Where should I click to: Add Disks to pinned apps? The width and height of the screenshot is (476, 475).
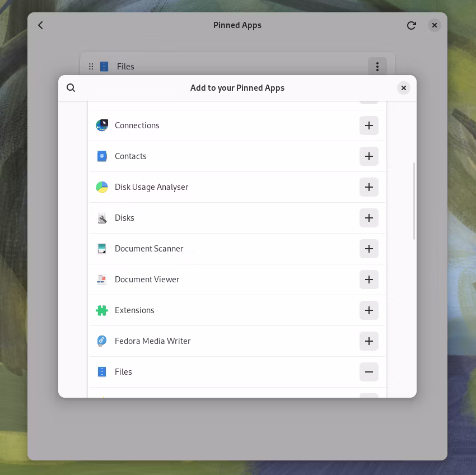tap(368, 218)
